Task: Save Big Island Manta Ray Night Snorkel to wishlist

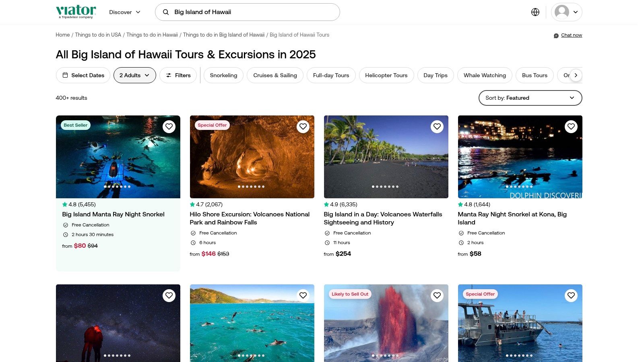Action: pyautogui.click(x=169, y=127)
